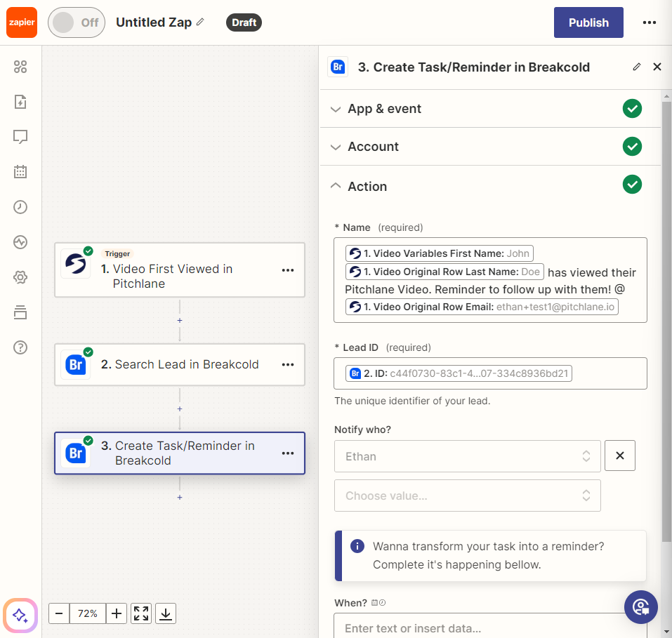672x638 pixels.
Task: Add a step after Create Task/Reminder
Action: [180, 498]
